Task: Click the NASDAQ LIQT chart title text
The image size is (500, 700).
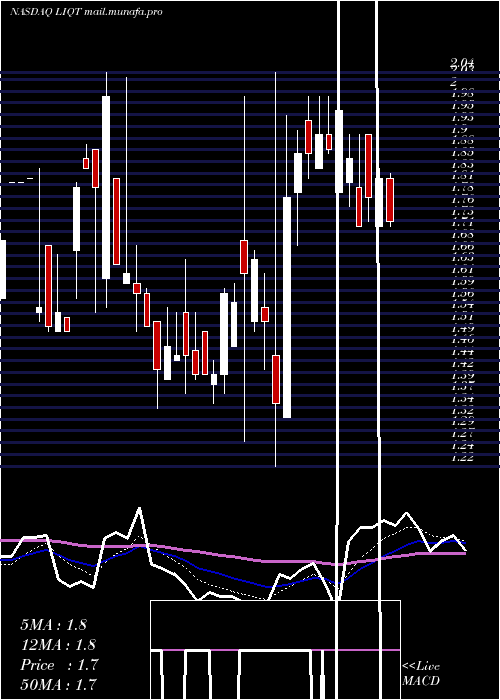Action: [86, 12]
